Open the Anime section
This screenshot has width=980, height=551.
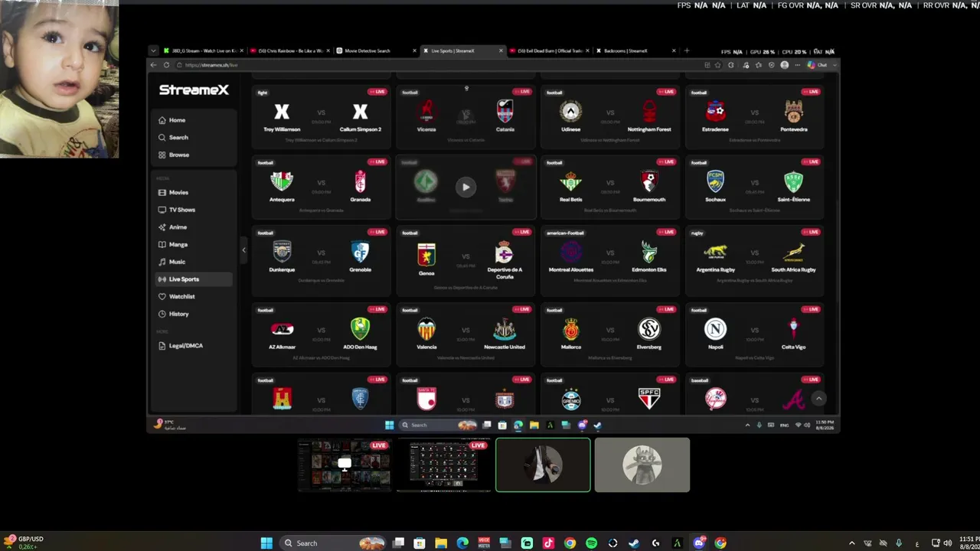tap(193, 227)
